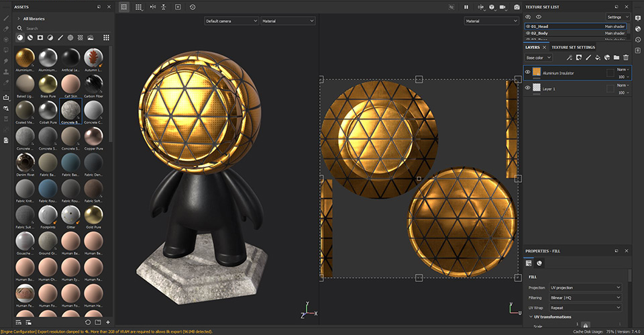Open the texture set Settings button
Viewport: 644px width, 335px height.
tap(617, 17)
